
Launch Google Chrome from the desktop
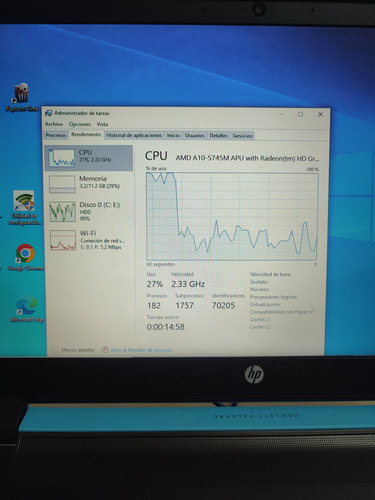tap(25, 257)
